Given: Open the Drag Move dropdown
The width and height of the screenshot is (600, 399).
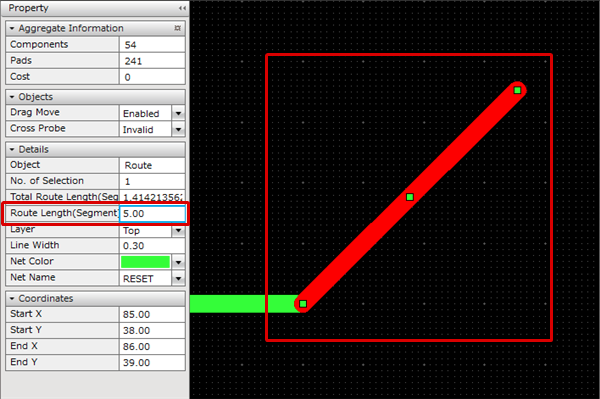Looking at the screenshot, I should [x=178, y=113].
